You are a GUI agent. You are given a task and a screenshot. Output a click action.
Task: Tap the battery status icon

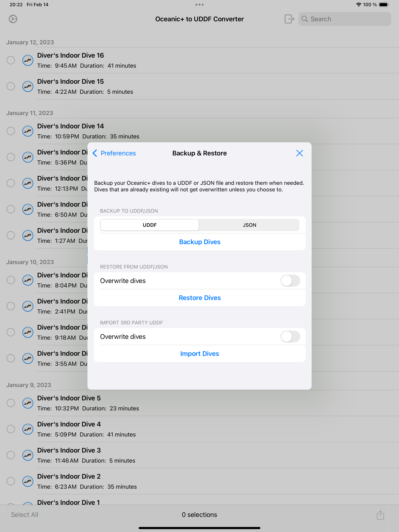tap(384, 5)
